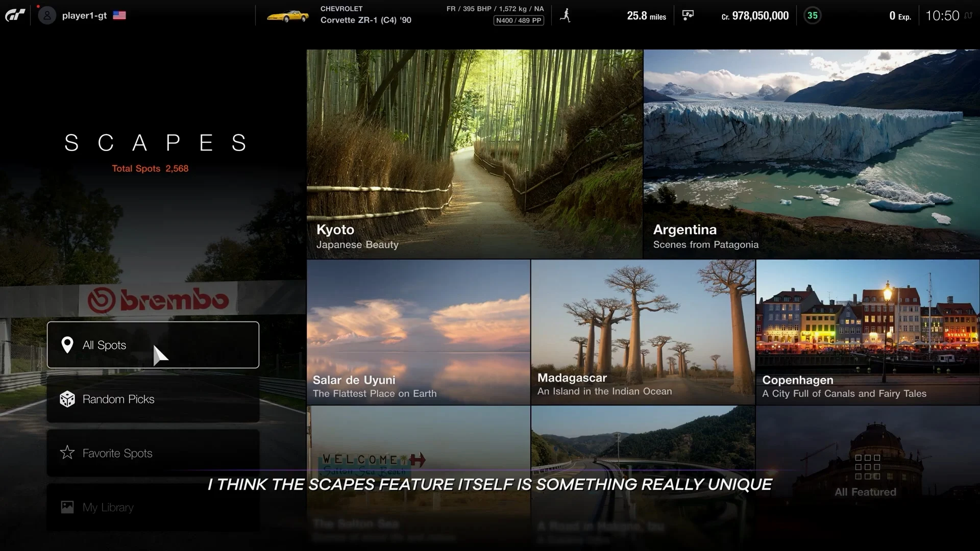Click the 25.8 miles distance readout

[x=646, y=16]
